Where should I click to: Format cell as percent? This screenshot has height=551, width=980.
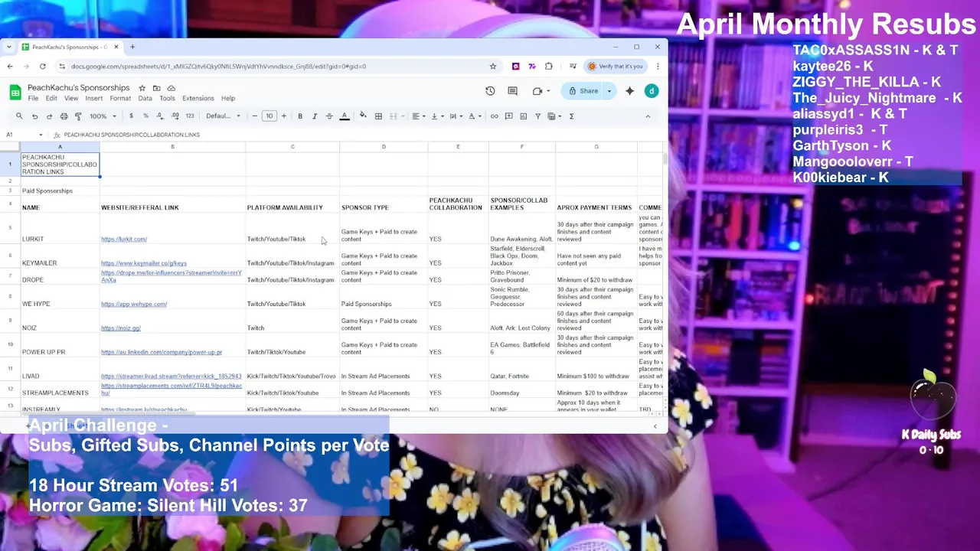[x=145, y=116]
